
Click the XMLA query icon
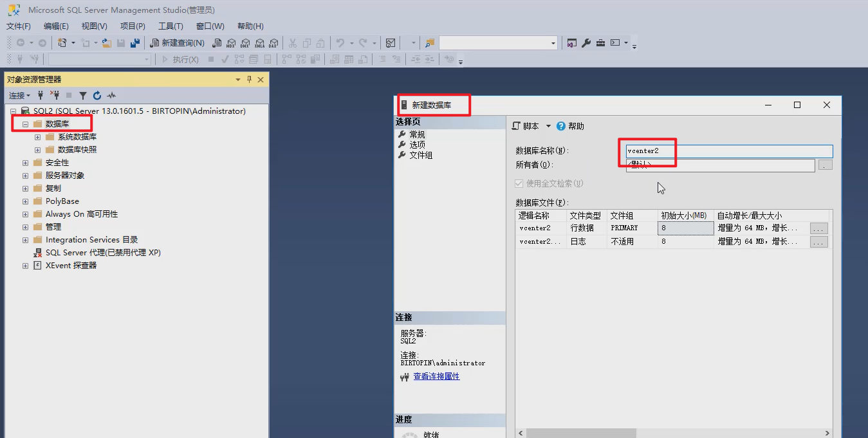pos(259,43)
